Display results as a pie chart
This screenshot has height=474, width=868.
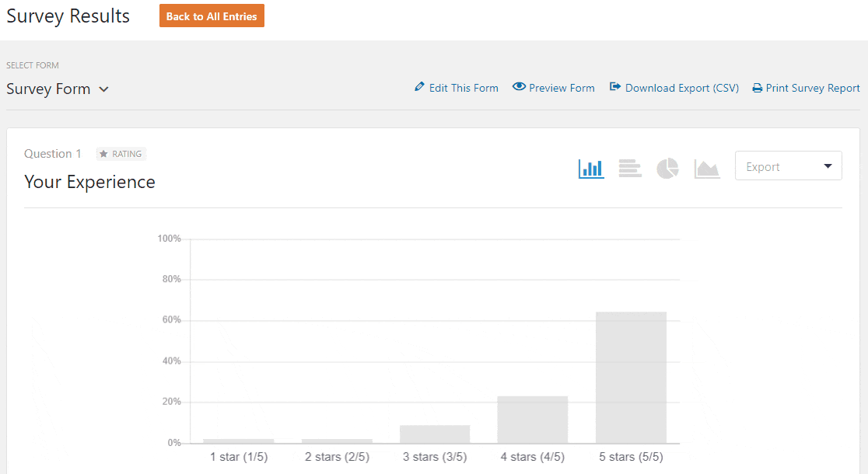[x=667, y=168]
